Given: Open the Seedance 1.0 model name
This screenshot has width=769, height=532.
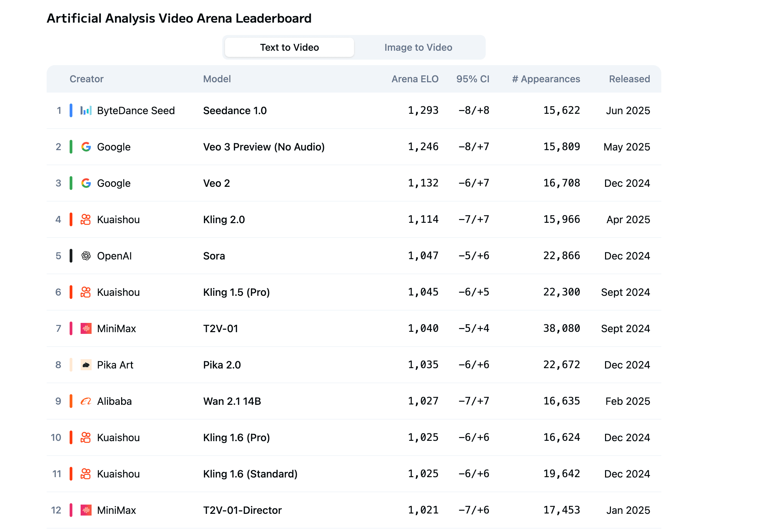Looking at the screenshot, I should tap(235, 110).
